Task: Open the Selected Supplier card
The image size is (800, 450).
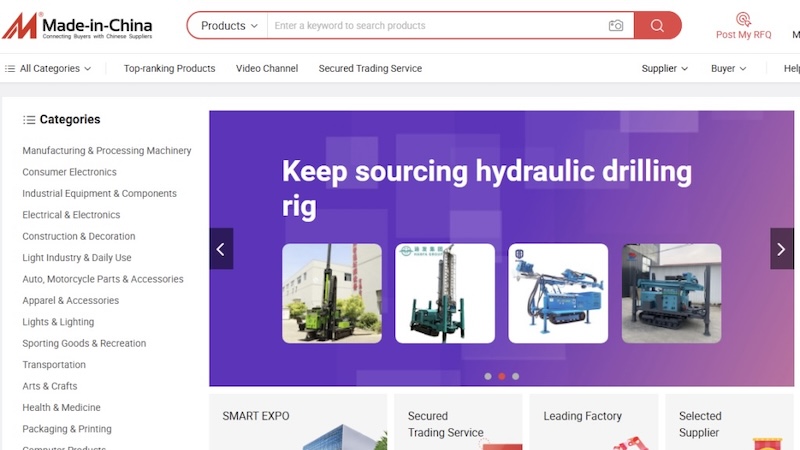Action: coord(730,422)
